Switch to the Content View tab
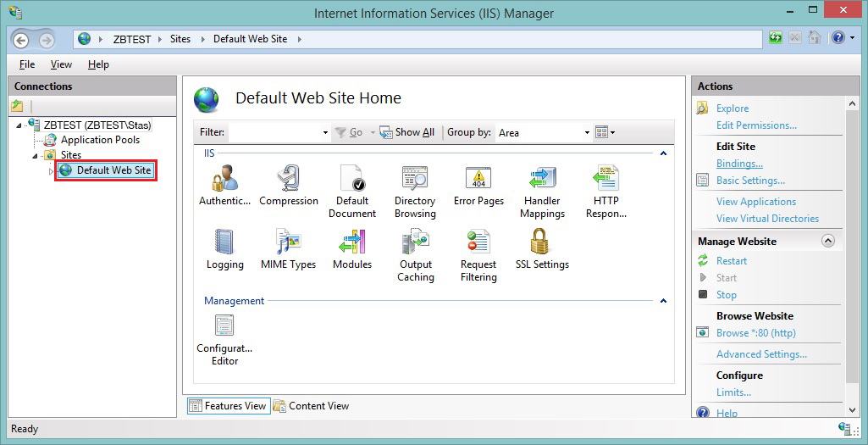 (x=311, y=406)
